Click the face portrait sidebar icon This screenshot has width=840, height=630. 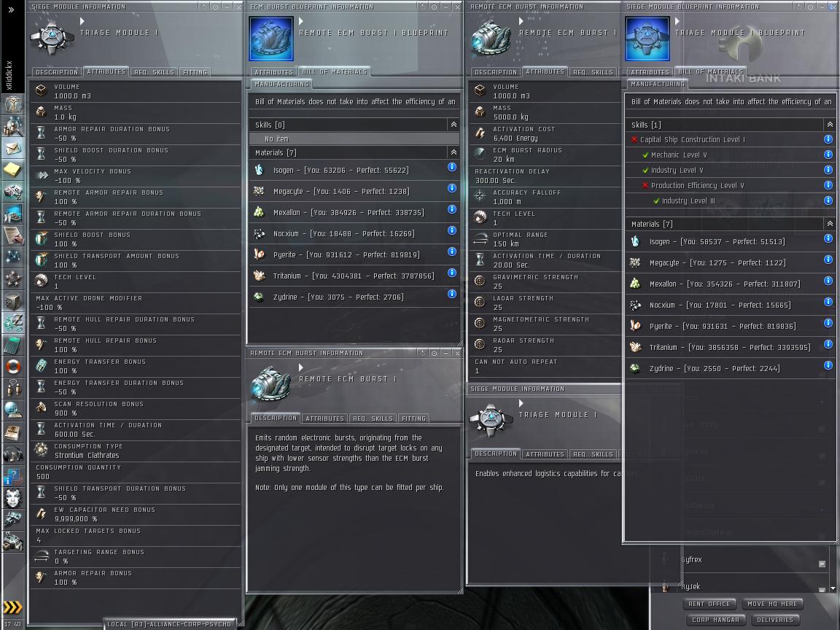(x=13, y=498)
